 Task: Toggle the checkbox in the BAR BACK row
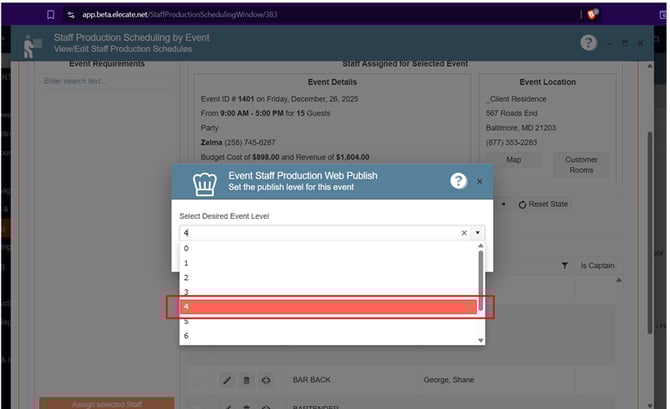pyautogui.click(x=200, y=380)
